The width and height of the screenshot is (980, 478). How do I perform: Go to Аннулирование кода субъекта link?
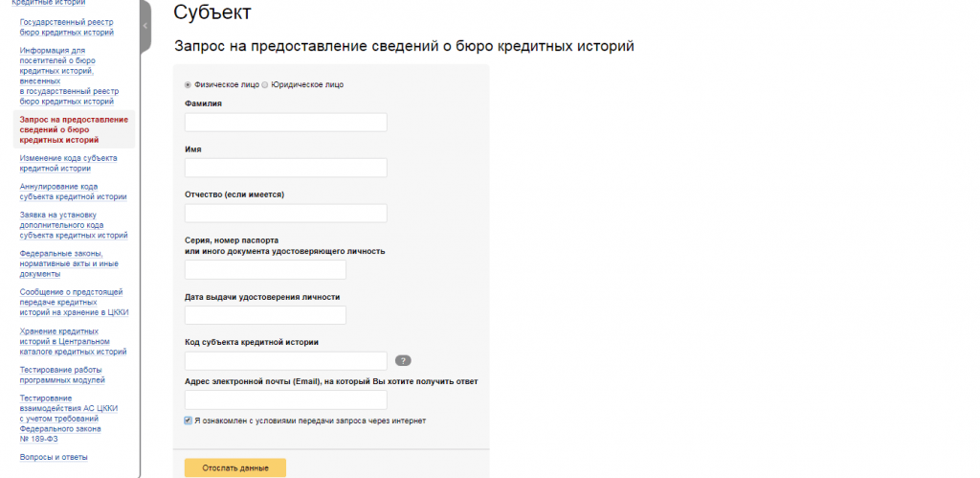pos(73,191)
